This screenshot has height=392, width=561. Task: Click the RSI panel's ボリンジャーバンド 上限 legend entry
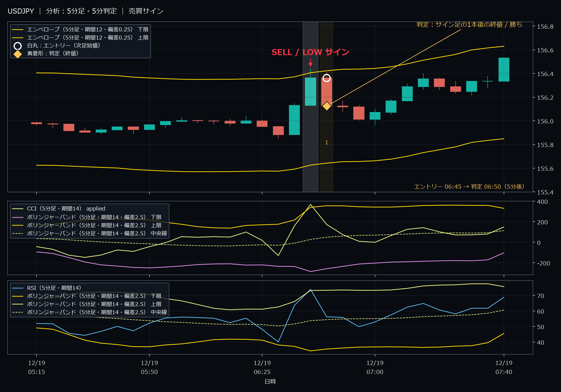(87, 304)
